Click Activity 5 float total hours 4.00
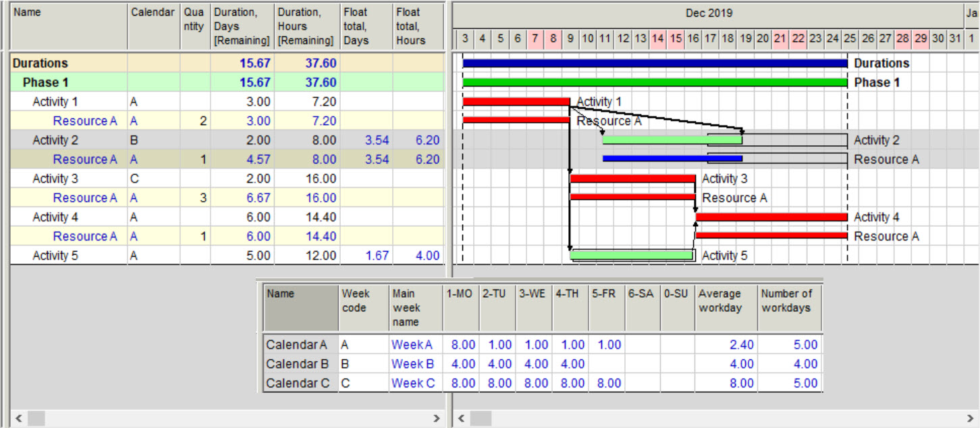This screenshot has height=428, width=980. click(x=428, y=256)
